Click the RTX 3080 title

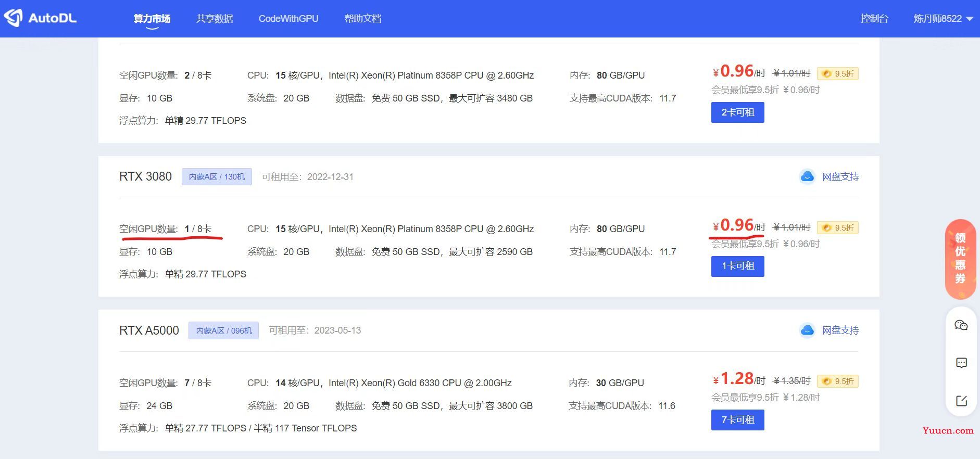(145, 177)
